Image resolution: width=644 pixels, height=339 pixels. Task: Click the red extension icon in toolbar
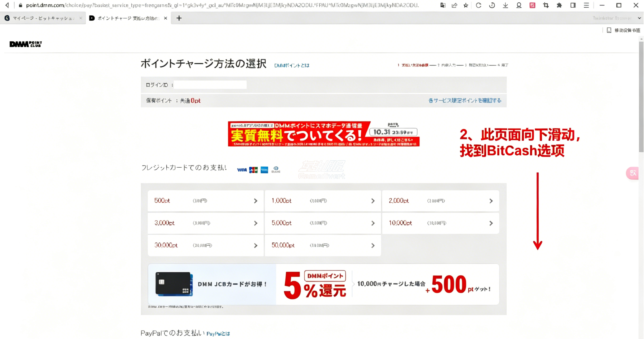coord(532,5)
